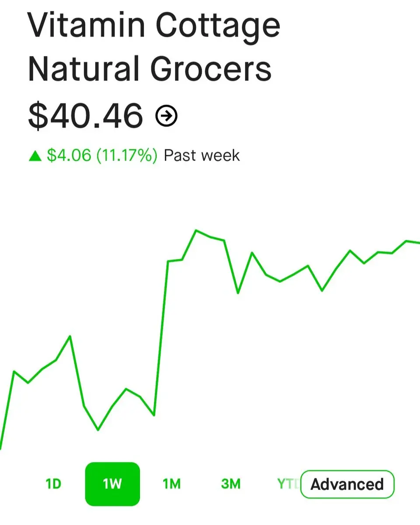420x525 pixels.
Task: Click the early peak before the first drop
Action: click(x=70, y=336)
